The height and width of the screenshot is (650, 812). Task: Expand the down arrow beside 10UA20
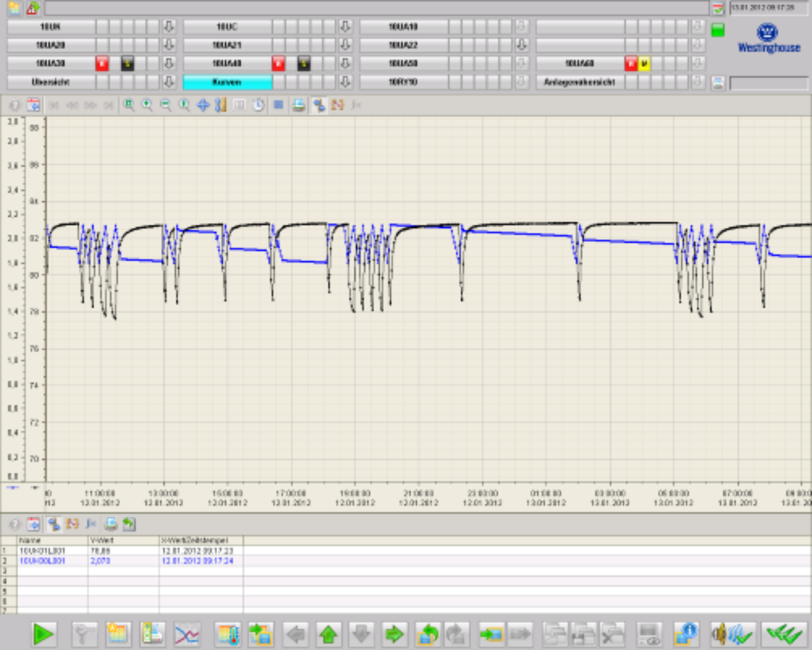169,45
